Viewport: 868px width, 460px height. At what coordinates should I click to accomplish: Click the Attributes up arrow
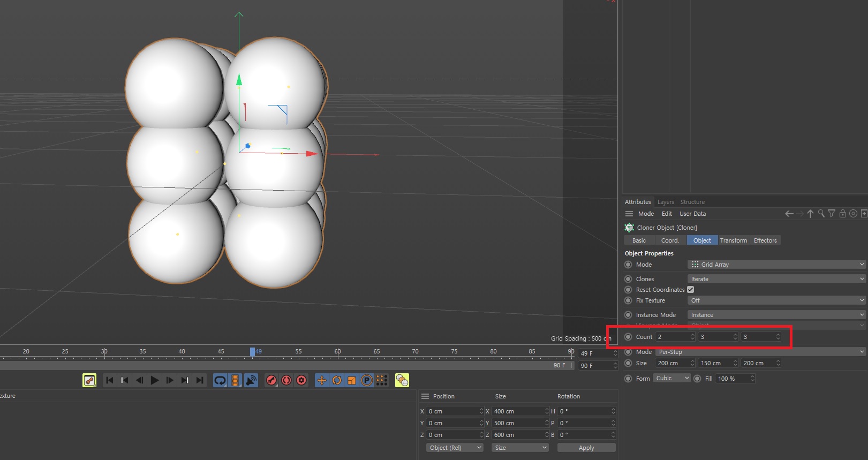click(x=810, y=214)
